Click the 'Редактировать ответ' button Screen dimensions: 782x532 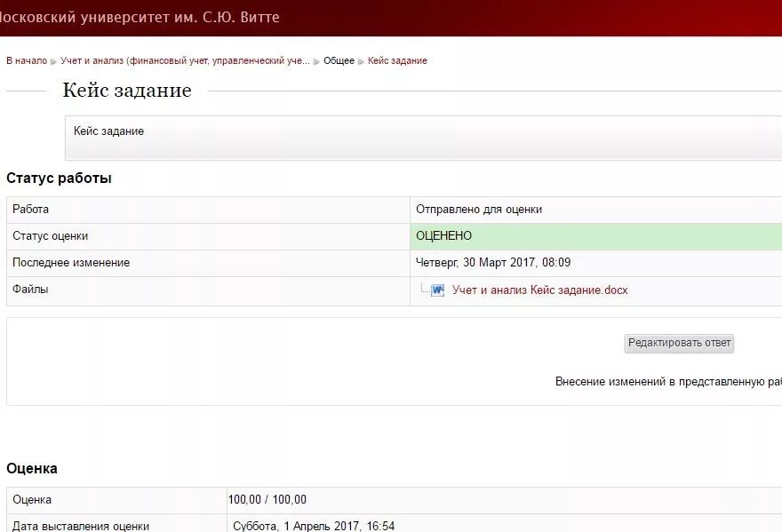679,343
